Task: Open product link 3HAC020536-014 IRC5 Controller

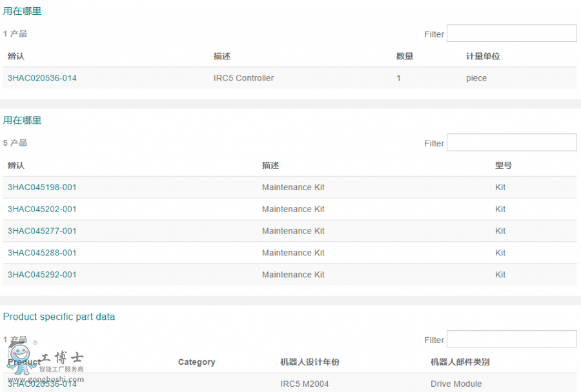Action: (x=42, y=78)
